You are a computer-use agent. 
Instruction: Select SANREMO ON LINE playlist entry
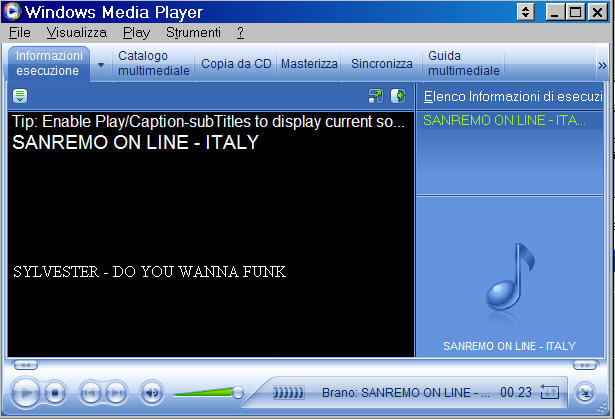click(509, 120)
